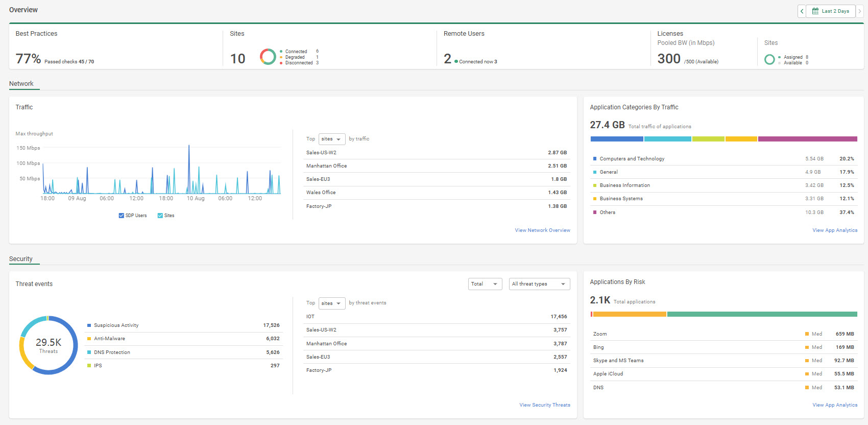Expand the Total dropdown in Threat events

coord(485,284)
